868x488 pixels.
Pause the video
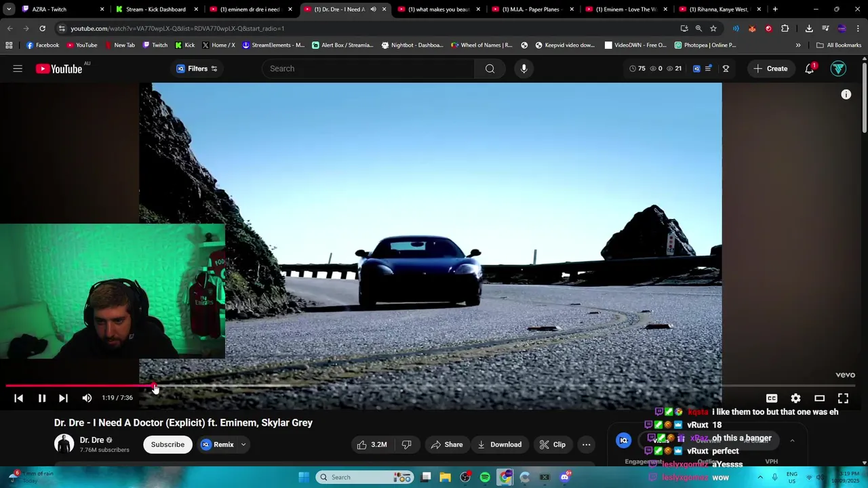click(x=41, y=398)
